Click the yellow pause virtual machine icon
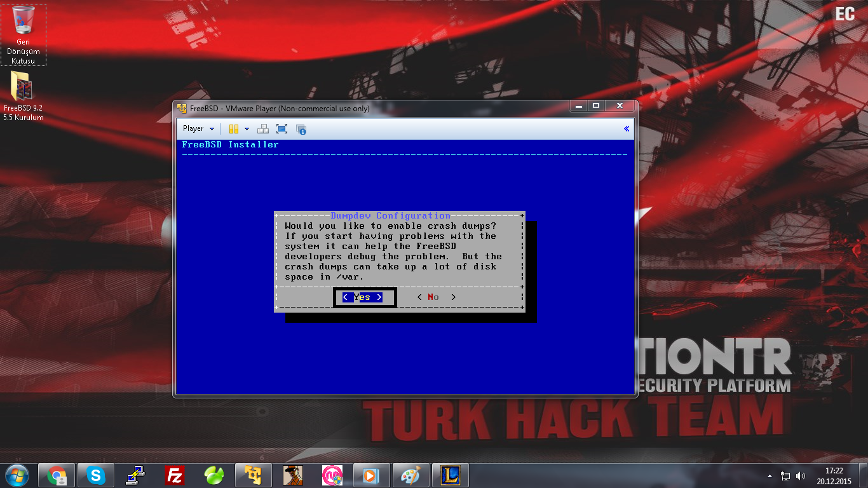Image resolution: width=868 pixels, height=488 pixels. pyautogui.click(x=234, y=128)
